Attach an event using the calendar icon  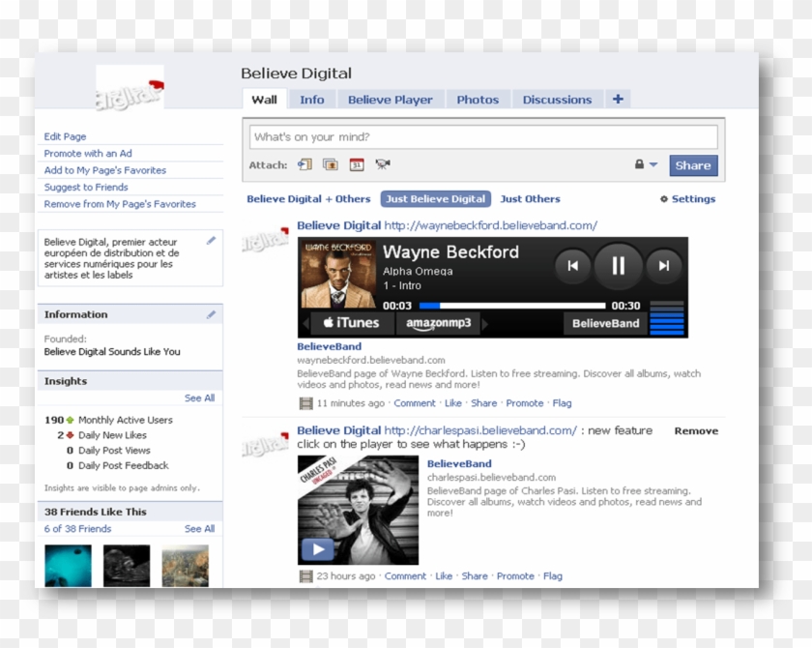(x=357, y=164)
